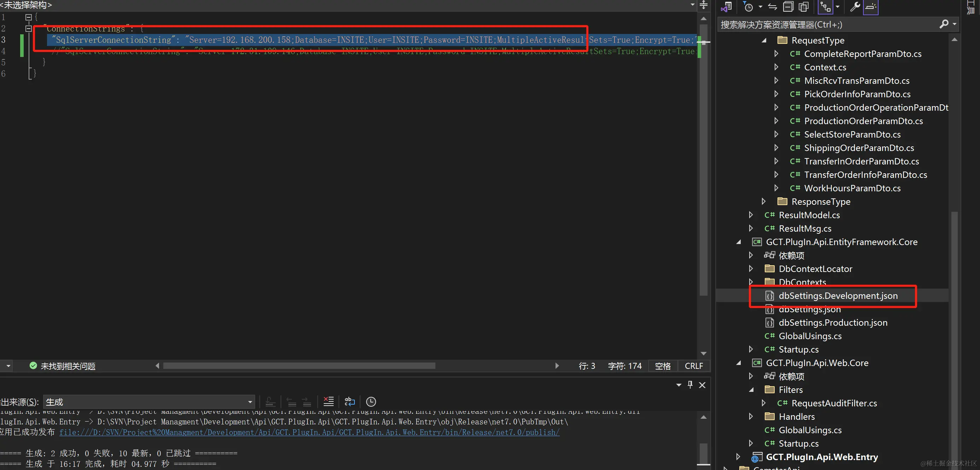Click the pending changes filter clock icon

(x=748, y=7)
